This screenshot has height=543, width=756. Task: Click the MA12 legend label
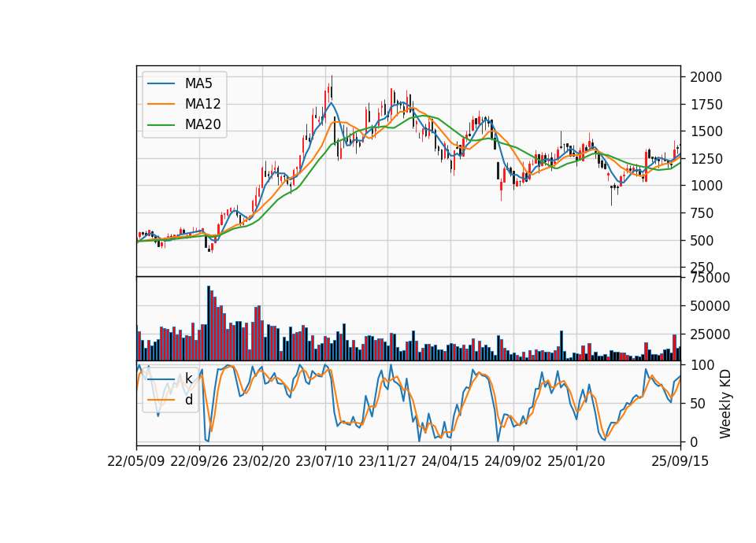point(202,104)
